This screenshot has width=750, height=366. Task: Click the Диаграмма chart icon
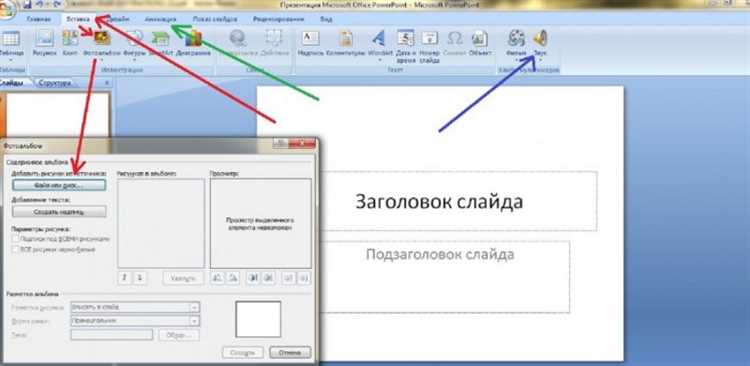(193, 39)
